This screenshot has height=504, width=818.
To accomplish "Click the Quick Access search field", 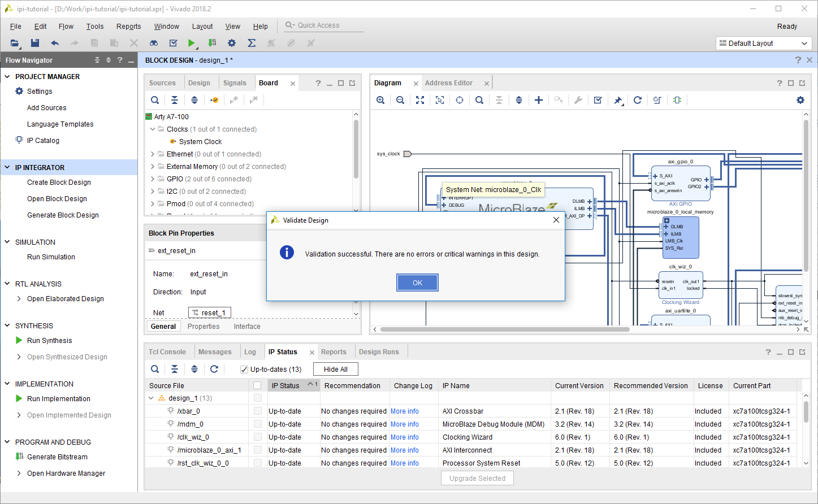I will pyautogui.click(x=323, y=25).
